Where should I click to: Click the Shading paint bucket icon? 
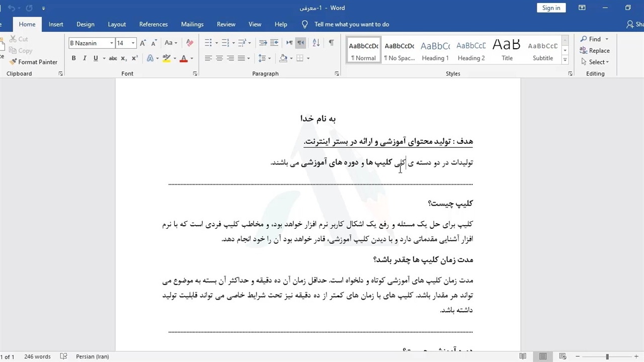(x=283, y=58)
